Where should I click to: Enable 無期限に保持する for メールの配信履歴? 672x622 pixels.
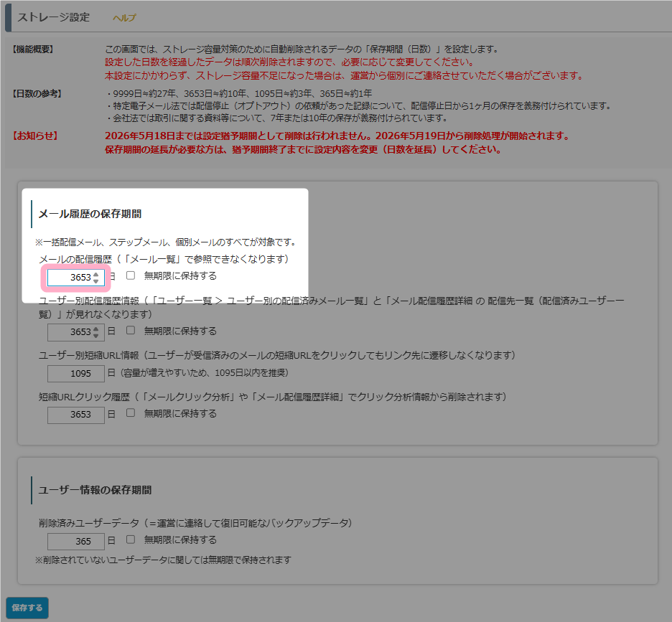tap(131, 275)
